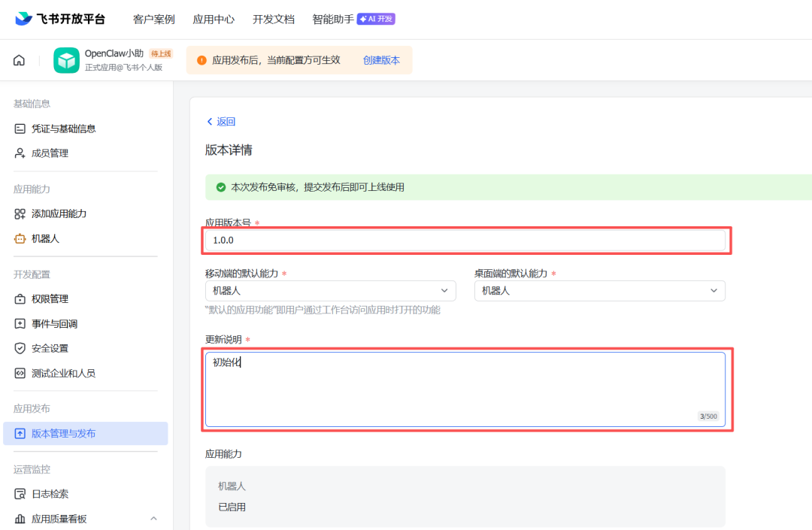Click the 待上线 status tag

pyautogui.click(x=161, y=54)
